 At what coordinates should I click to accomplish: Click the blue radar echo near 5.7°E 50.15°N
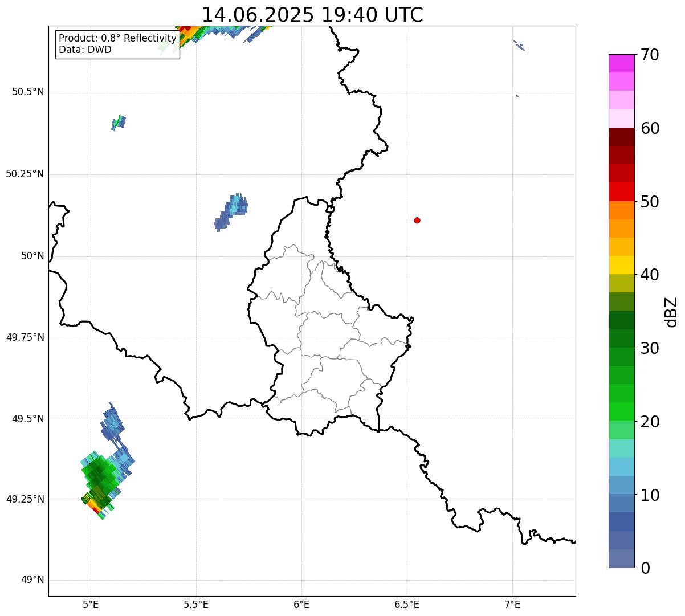point(231,212)
